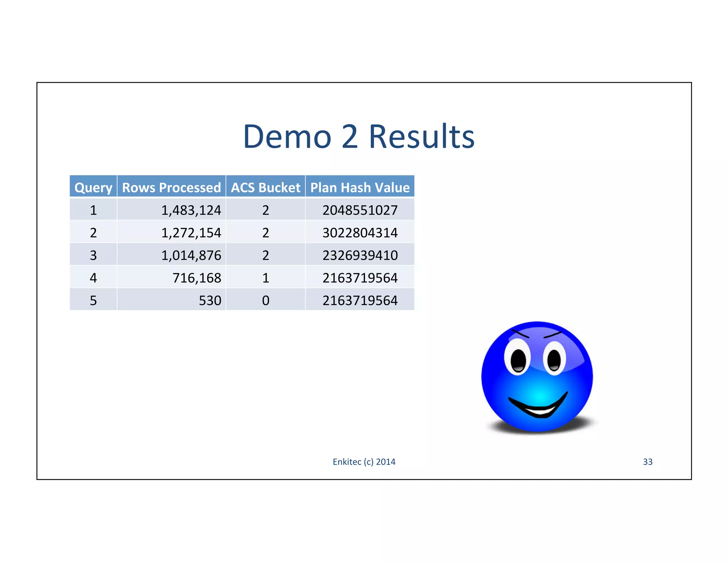Select the rows value '530'
Viewport: 728px width, 562px height.
tap(210, 301)
